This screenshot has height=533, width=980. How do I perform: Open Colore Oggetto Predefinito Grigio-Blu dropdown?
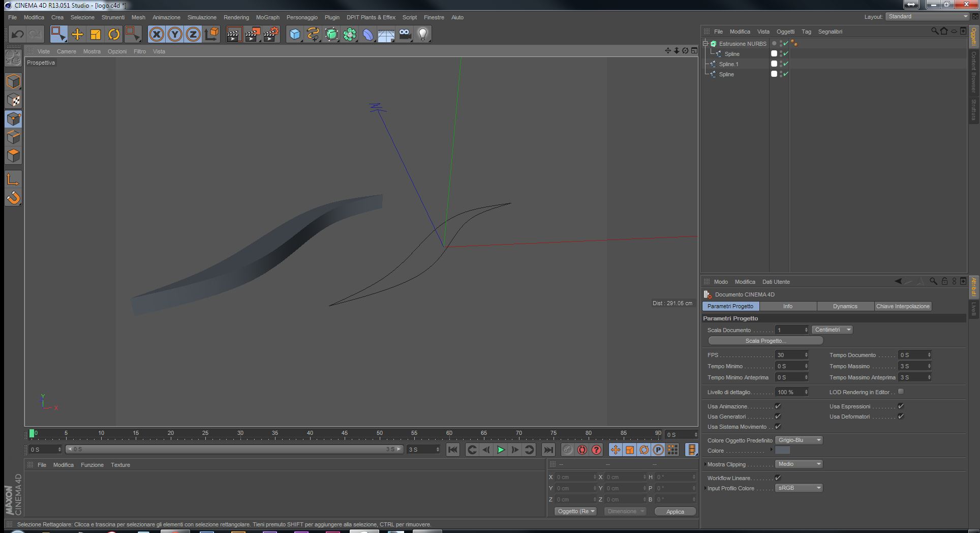coord(799,440)
